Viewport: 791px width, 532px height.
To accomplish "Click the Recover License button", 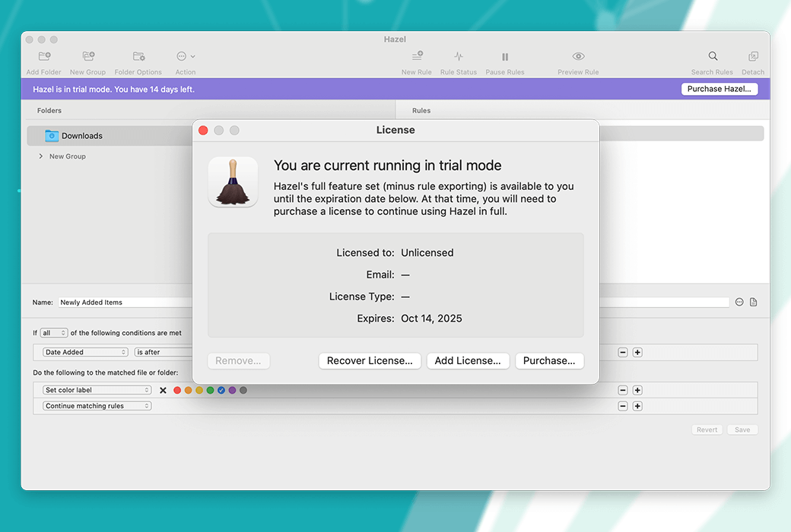I will point(370,361).
